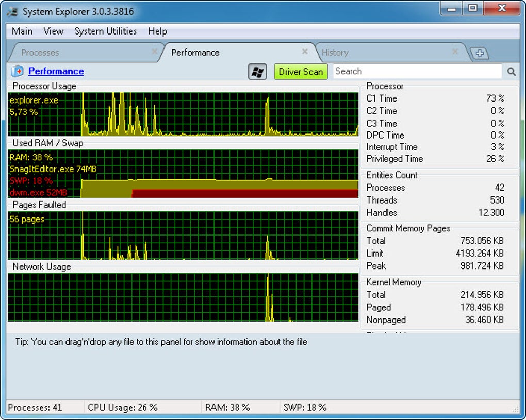Click the Used RAM / Swap graph
Image resolution: width=526 pixels, height=420 pixels.
point(183,174)
